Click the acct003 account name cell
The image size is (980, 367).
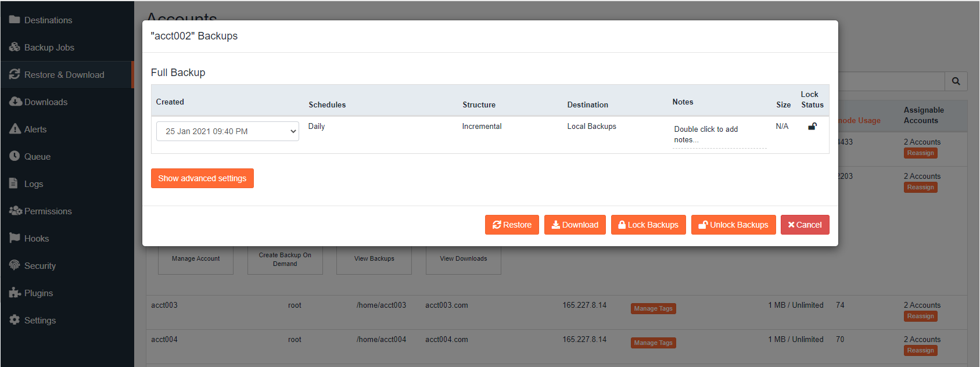(x=164, y=305)
